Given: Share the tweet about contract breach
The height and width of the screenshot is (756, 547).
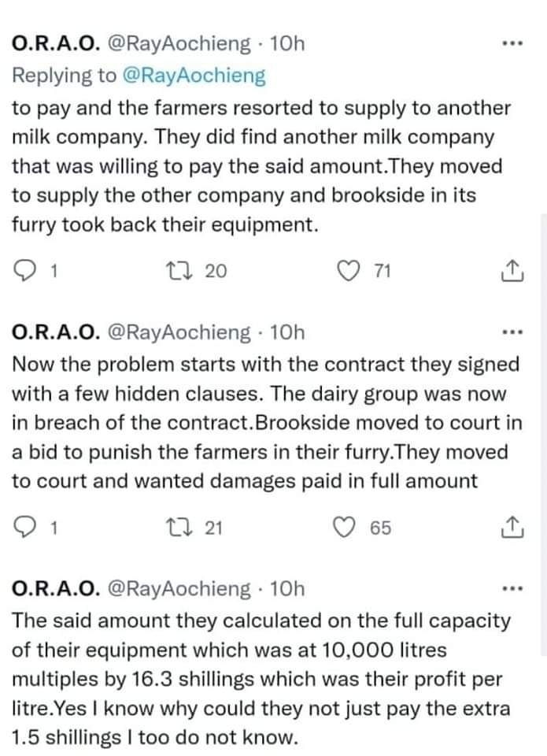Looking at the screenshot, I should tap(512, 527).
